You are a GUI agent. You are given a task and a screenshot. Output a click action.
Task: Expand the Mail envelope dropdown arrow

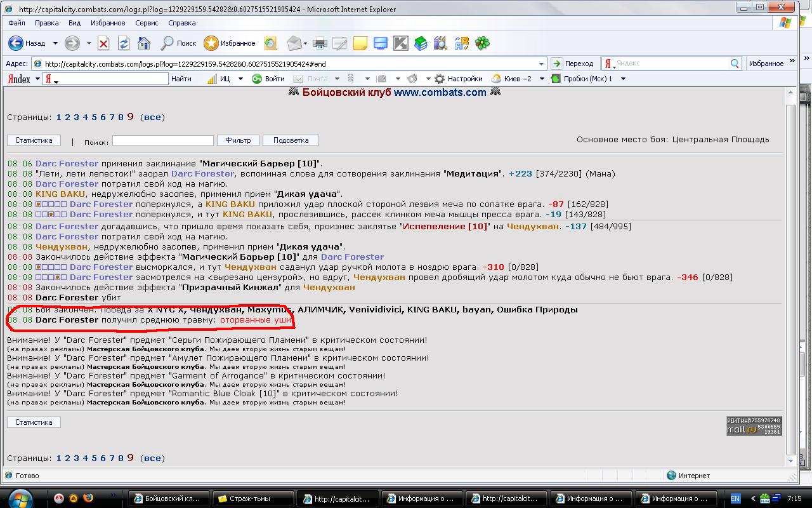(305, 43)
